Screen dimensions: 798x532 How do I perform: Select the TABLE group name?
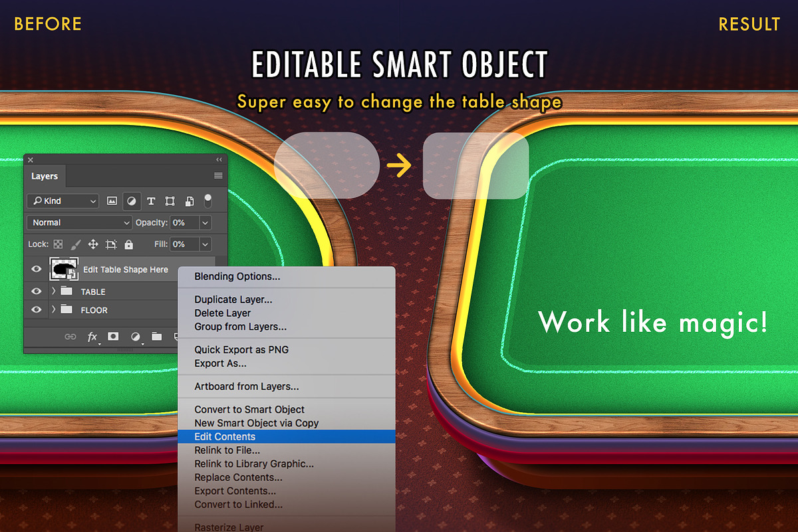[93, 292]
